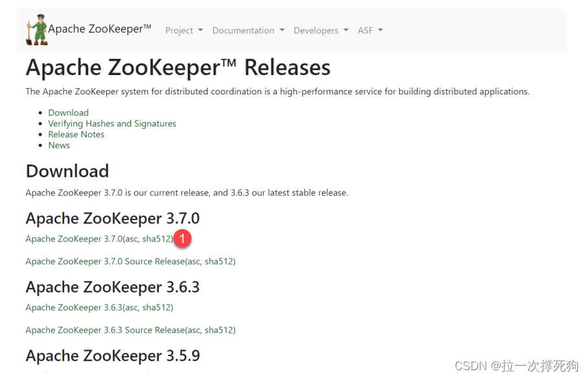Click the Apache ZooKeeper Releases heading

[177, 67]
